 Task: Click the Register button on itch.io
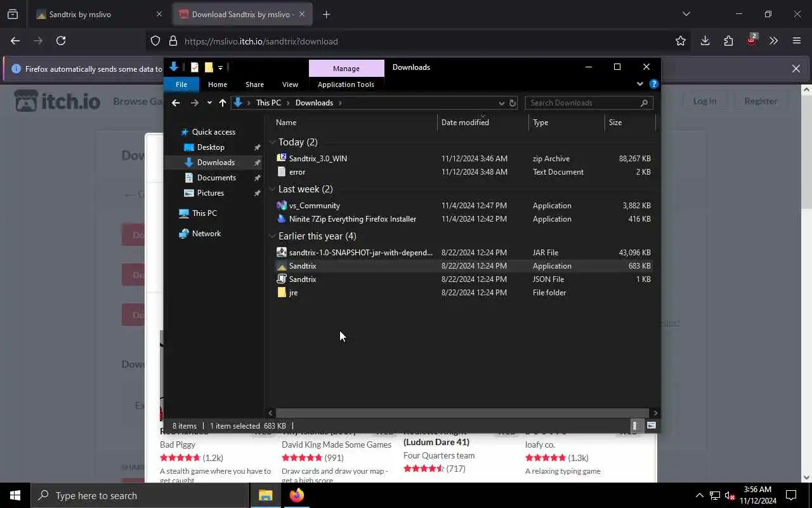point(761,101)
